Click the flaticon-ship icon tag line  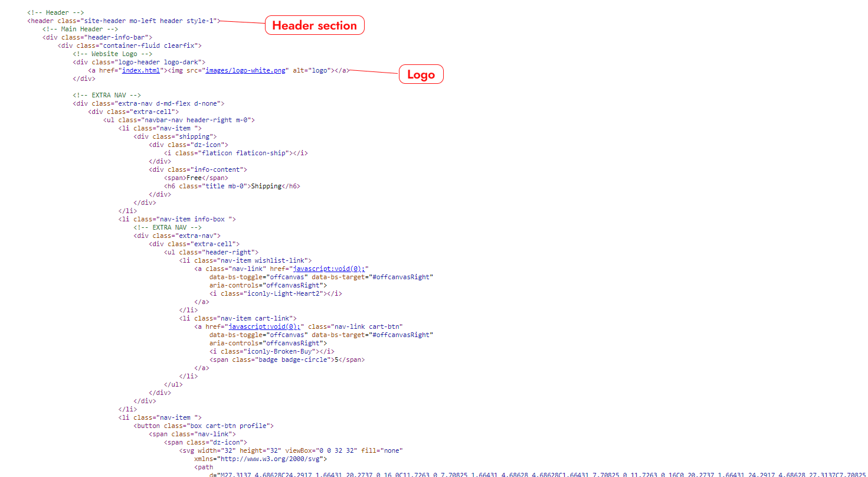coord(235,153)
